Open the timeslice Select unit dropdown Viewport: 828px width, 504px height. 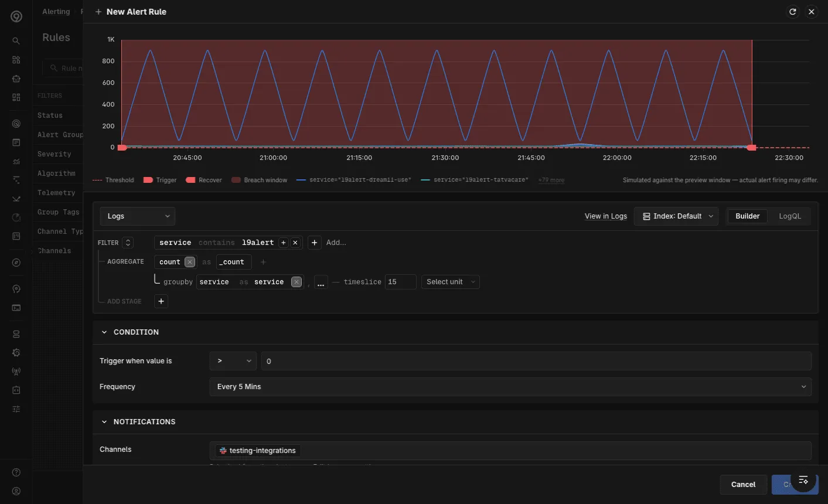tap(450, 282)
